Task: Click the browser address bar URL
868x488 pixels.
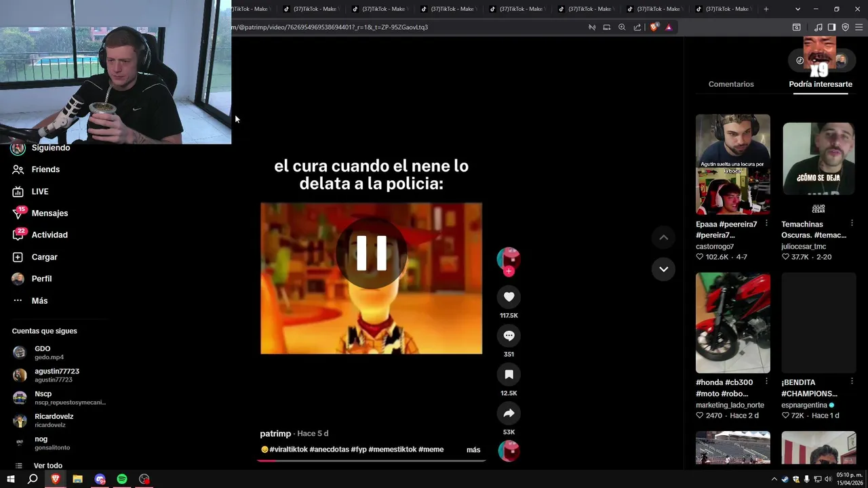Action: pyautogui.click(x=330, y=27)
